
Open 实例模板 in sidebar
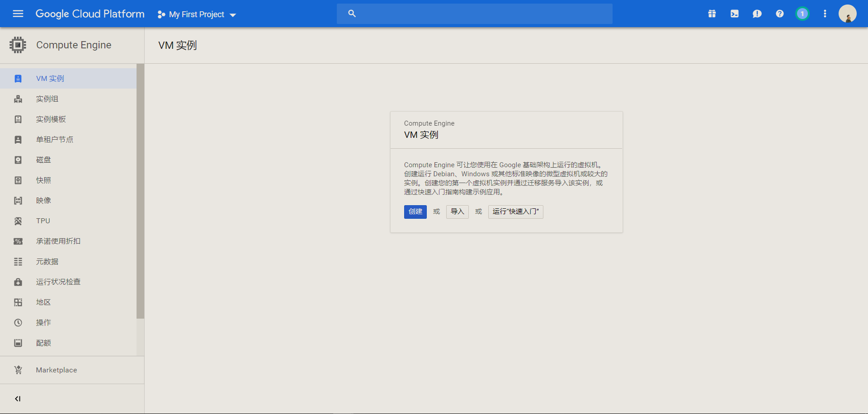(68, 119)
